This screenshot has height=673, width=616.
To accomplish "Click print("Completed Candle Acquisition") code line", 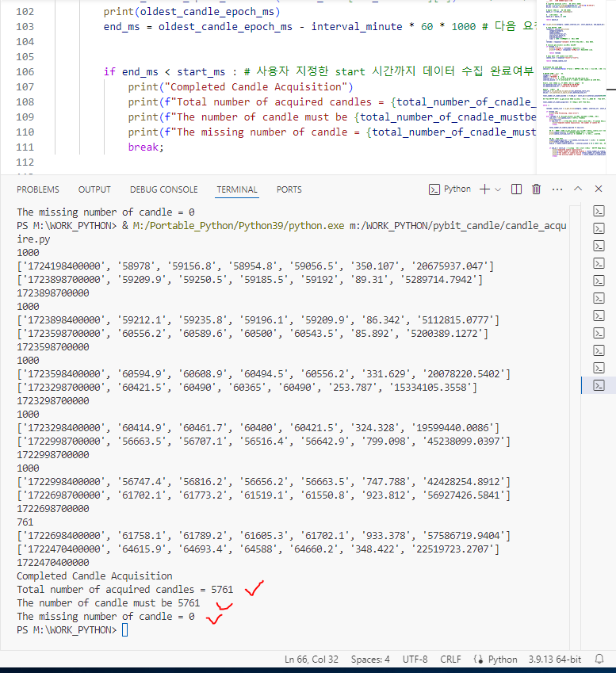I will tap(240, 86).
